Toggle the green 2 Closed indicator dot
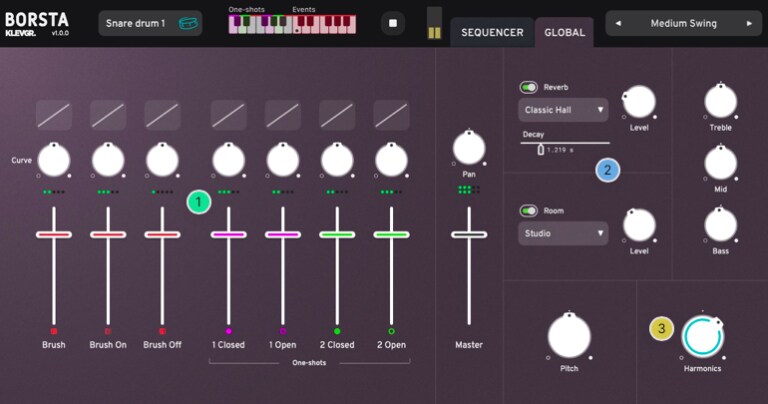 click(x=337, y=332)
